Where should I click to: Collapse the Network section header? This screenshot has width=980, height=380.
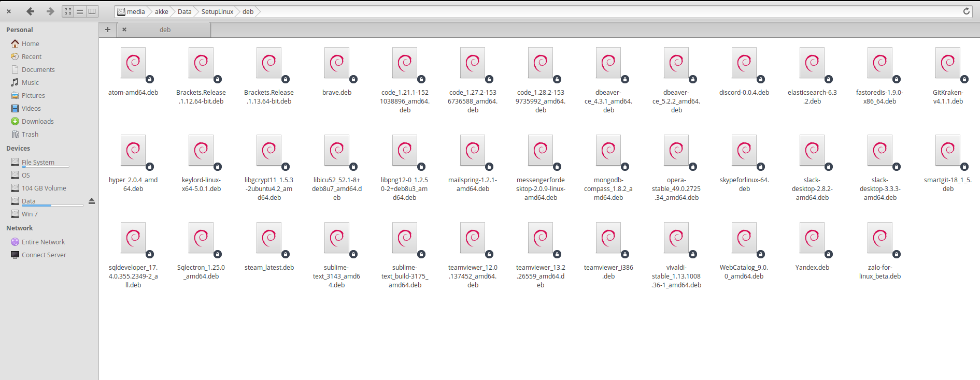point(19,228)
